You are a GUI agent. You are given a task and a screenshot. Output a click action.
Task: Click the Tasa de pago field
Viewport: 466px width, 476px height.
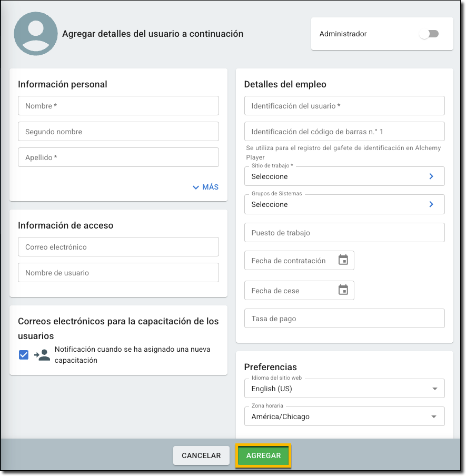(344, 319)
